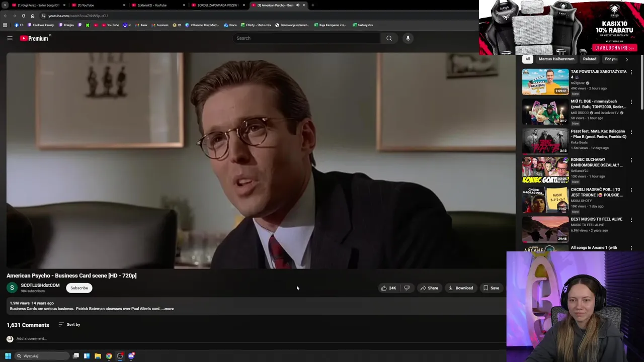The width and height of the screenshot is (644, 362).
Task: Like the video (24K thumbs up)
Action: [x=388, y=288]
